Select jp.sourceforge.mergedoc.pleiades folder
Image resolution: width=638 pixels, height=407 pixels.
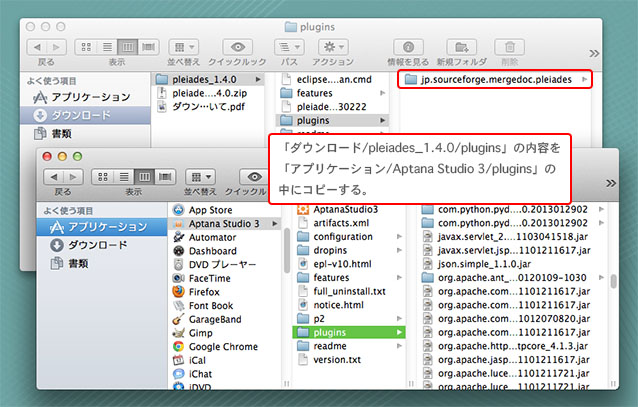coord(495,79)
